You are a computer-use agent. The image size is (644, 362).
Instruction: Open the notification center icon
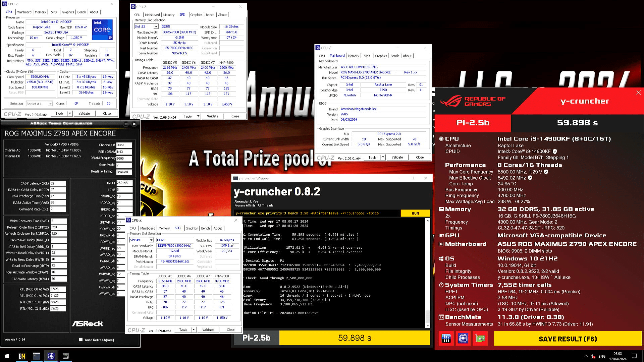click(634, 356)
